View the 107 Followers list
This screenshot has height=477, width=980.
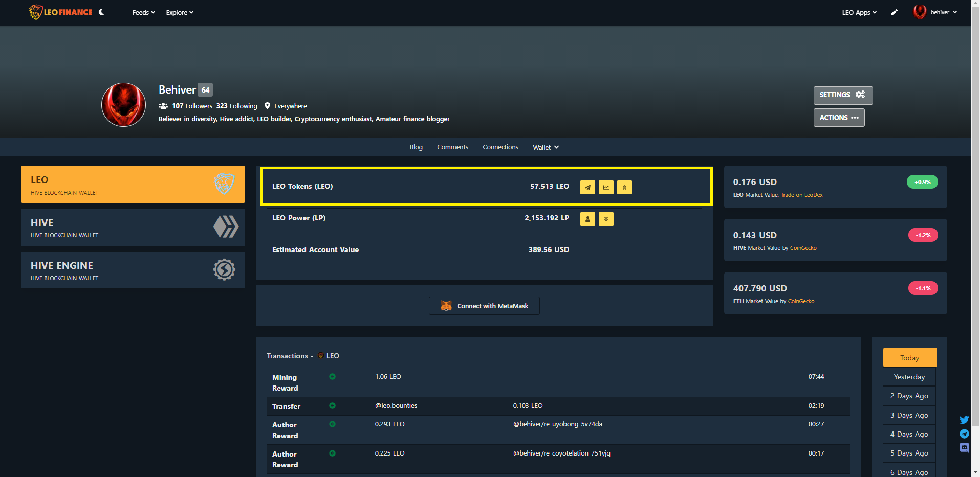point(192,106)
